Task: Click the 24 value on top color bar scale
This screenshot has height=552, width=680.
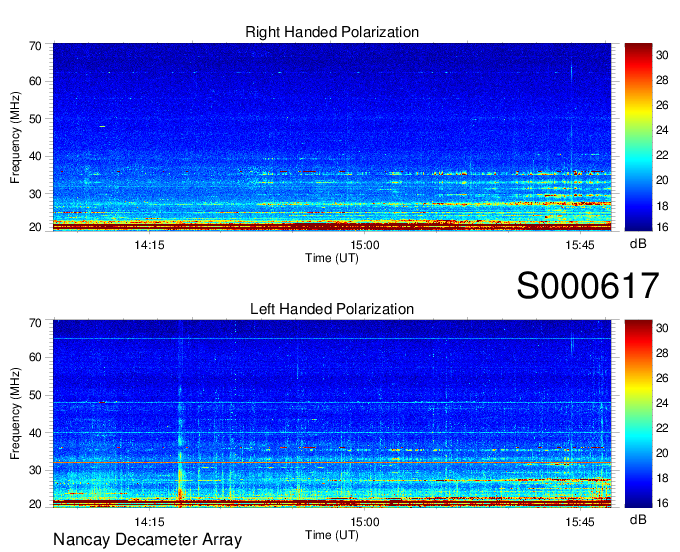Action: pyautogui.click(x=662, y=130)
